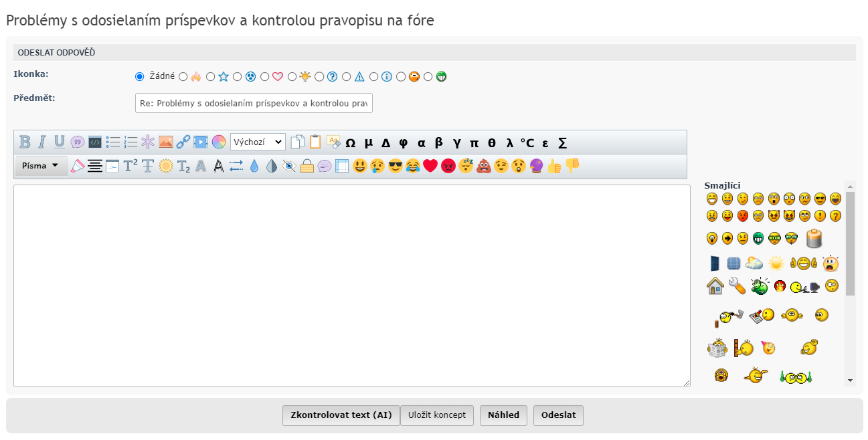Click the Náhled preview button
The image size is (868, 440).
point(503,415)
